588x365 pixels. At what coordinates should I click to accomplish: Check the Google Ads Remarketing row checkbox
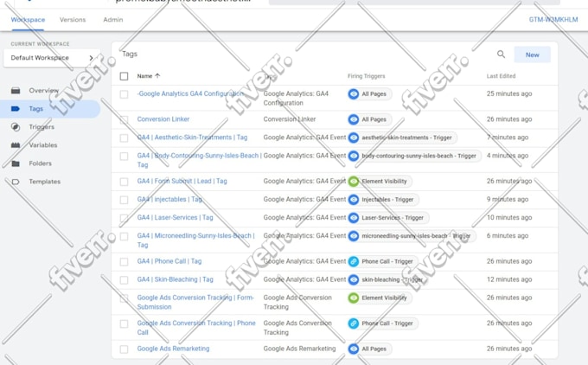(x=125, y=349)
